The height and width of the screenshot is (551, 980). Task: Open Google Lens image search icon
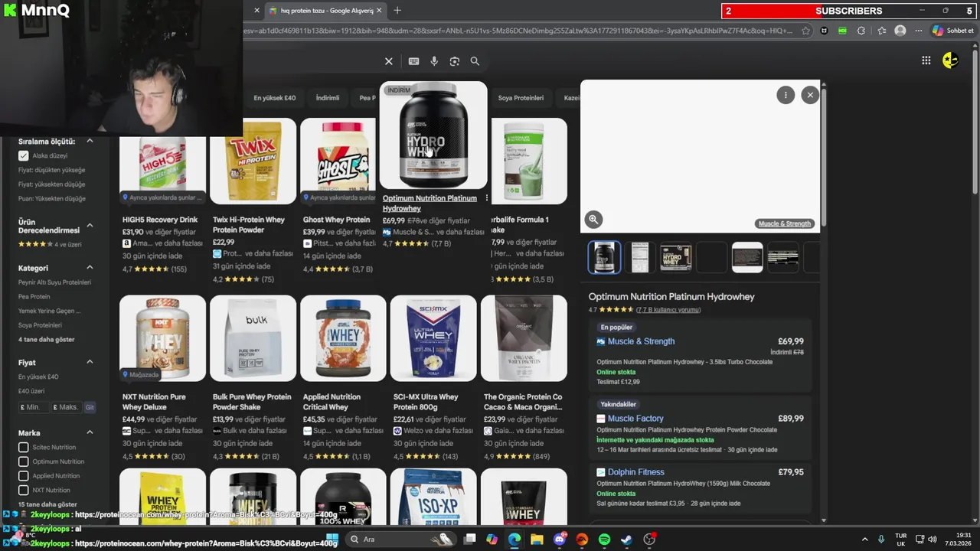[455, 61]
